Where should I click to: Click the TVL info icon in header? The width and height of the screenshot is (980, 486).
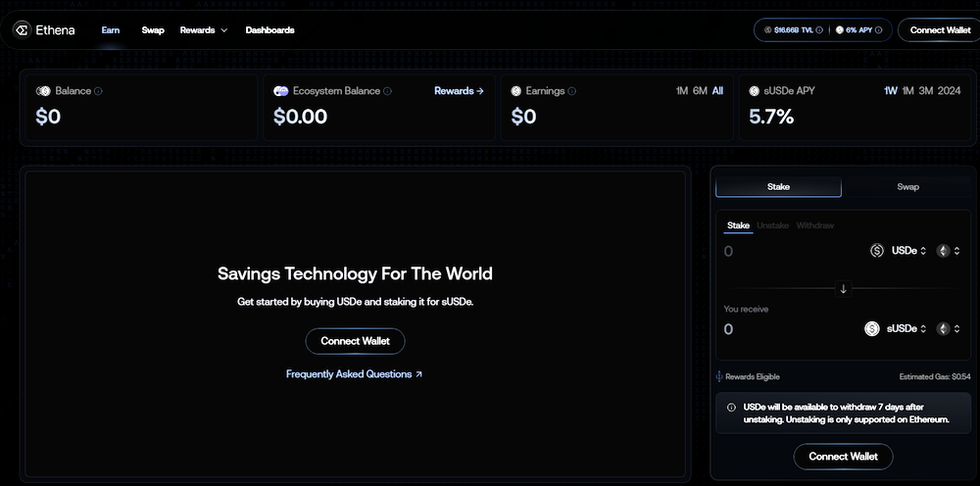tap(818, 30)
